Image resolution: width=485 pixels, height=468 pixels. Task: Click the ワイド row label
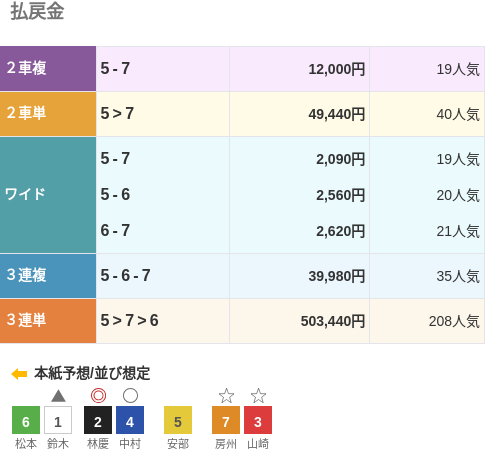(48, 195)
